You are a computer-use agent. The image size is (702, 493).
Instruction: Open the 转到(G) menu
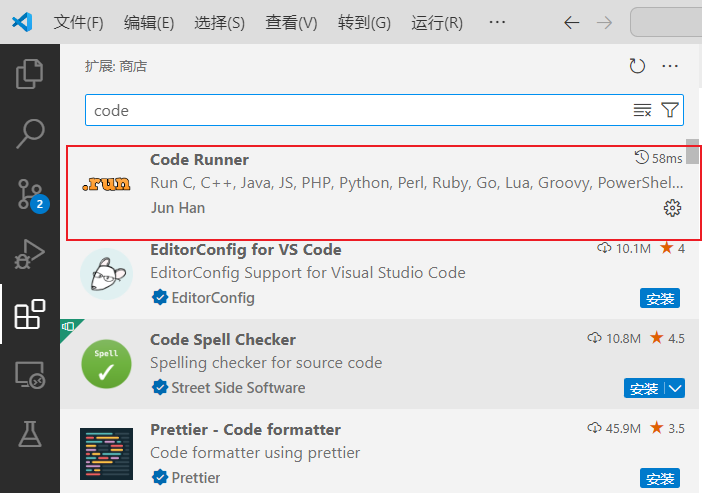coord(364,22)
